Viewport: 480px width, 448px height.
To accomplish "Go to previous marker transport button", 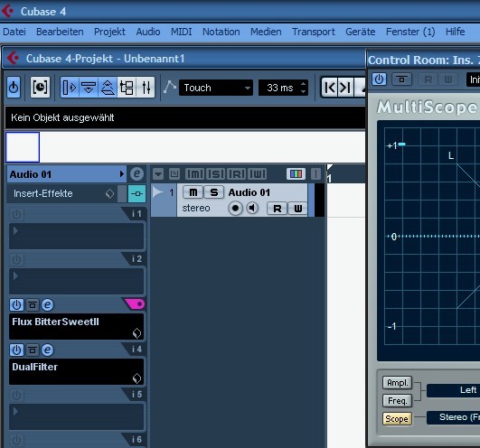I will [330, 88].
